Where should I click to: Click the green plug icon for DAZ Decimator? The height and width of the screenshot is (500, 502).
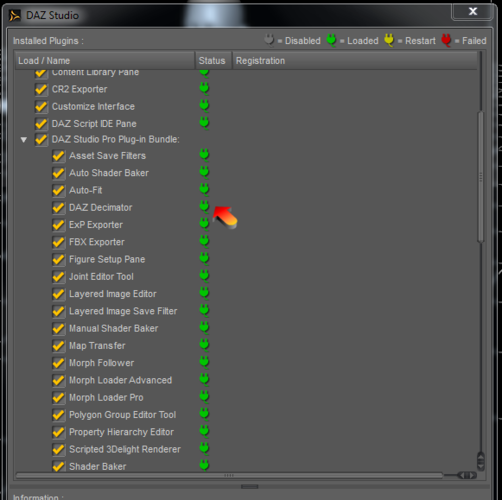tap(204, 207)
